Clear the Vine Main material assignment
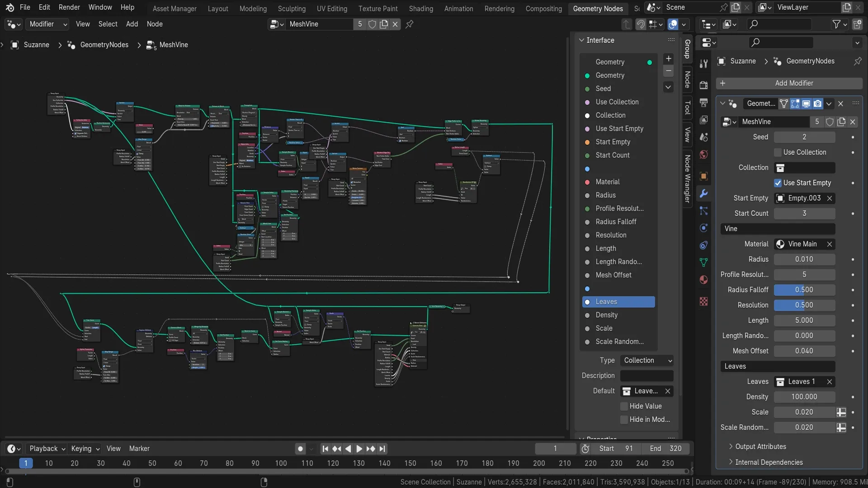Image resolution: width=868 pixels, height=488 pixels. click(x=830, y=244)
